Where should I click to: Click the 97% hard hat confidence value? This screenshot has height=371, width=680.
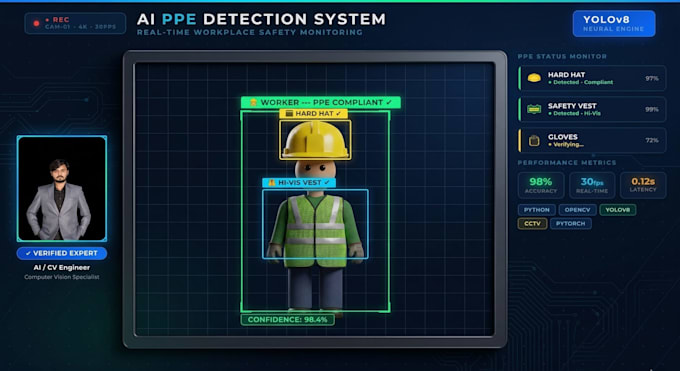point(651,79)
